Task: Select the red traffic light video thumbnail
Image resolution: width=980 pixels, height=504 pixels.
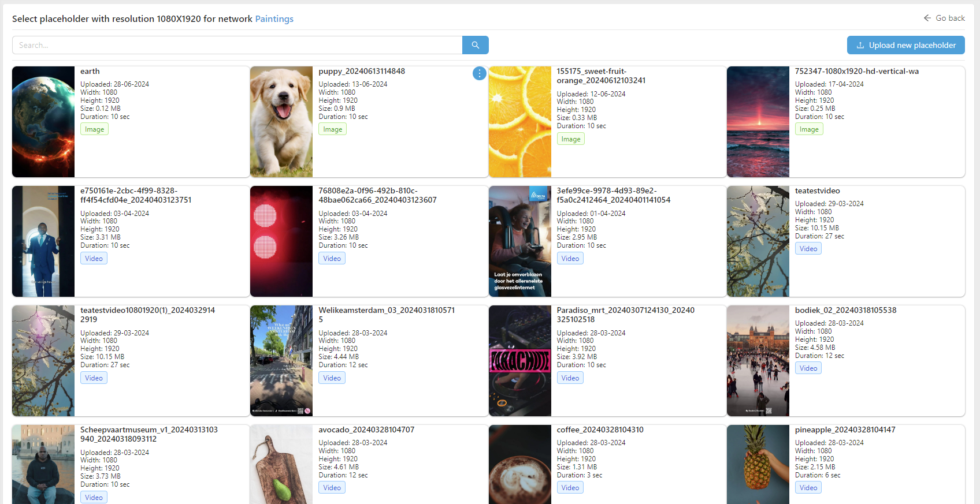Action: click(281, 241)
